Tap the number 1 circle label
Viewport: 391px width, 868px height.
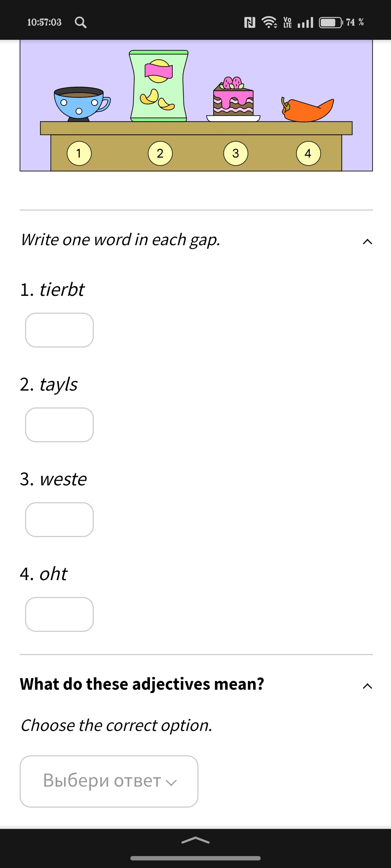pyautogui.click(x=79, y=153)
